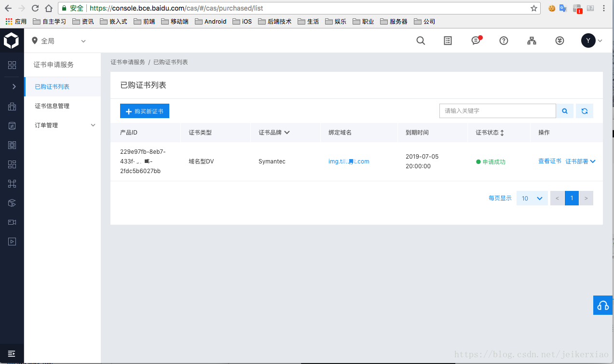Open the bound domain img link
This screenshot has height=364, width=614.
pos(349,162)
